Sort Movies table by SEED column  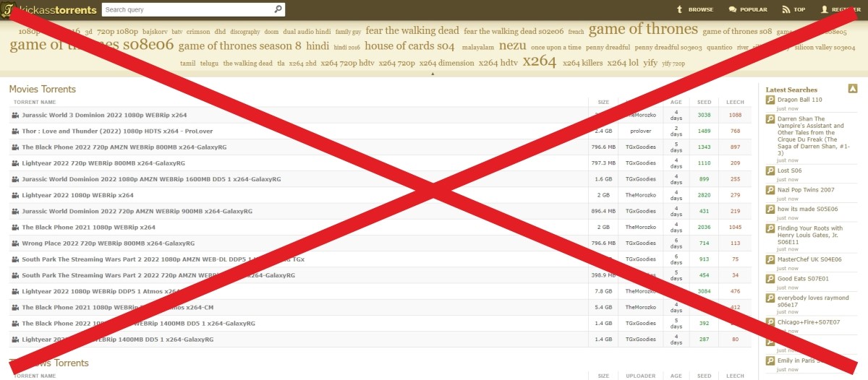705,102
